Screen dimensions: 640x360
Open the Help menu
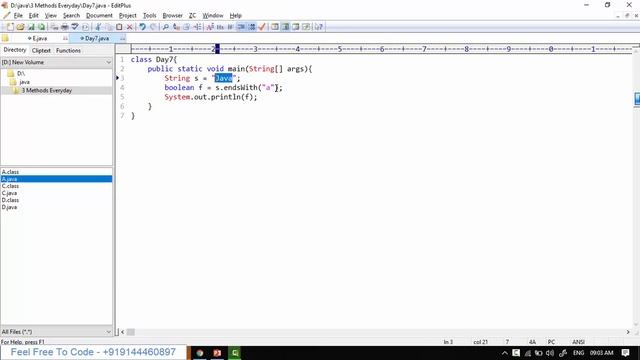point(236,16)
